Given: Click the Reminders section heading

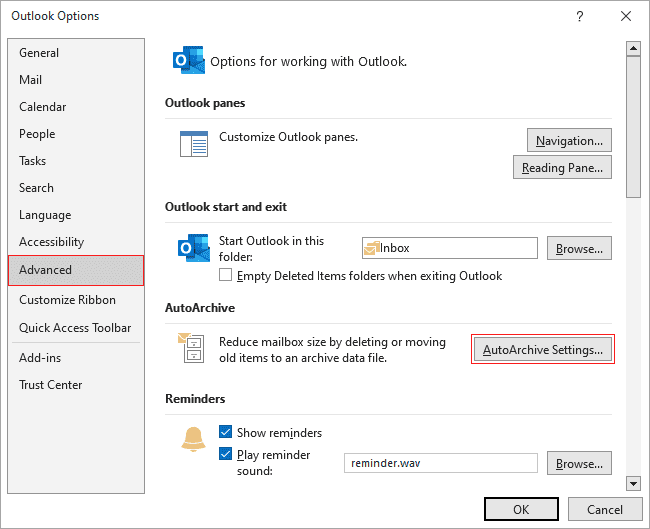Looking at the screenshot, I should 195,399.
